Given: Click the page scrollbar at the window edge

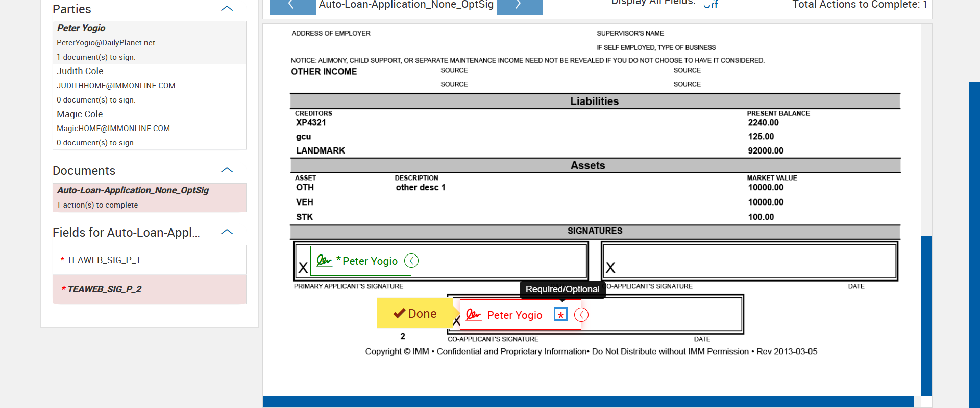Looking at the screenshot, I should pos(974,245).
